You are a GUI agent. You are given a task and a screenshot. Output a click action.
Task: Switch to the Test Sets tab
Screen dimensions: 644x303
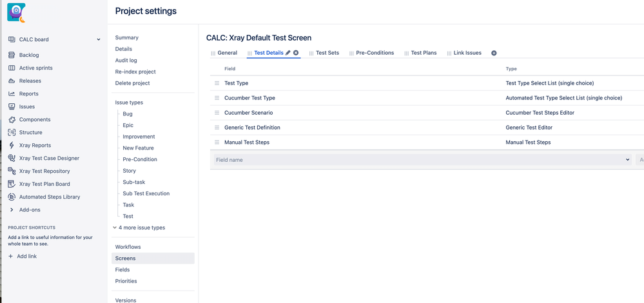click(x=327, y=53)
